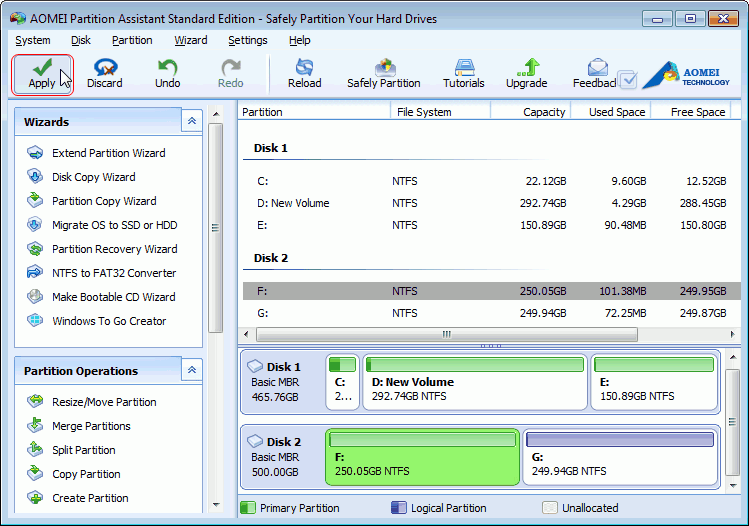
Task: Click the Logical Partition legend swatch
Action: (x=398, y=507)
